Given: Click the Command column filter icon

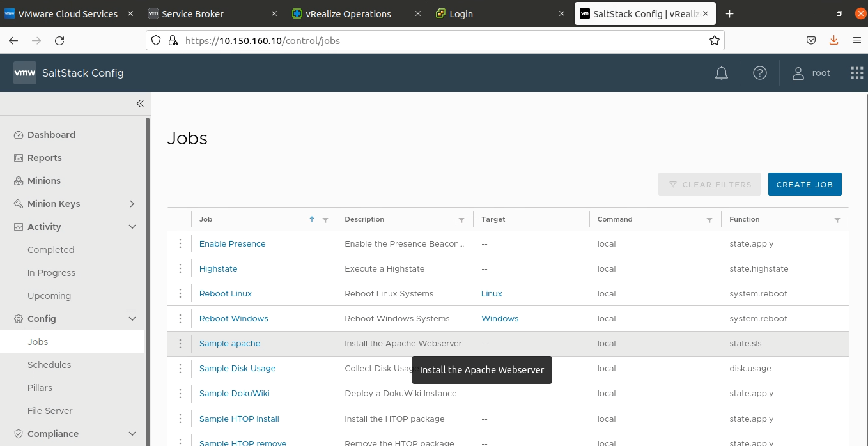Looking at the screenshot, I should coord(709,220).
